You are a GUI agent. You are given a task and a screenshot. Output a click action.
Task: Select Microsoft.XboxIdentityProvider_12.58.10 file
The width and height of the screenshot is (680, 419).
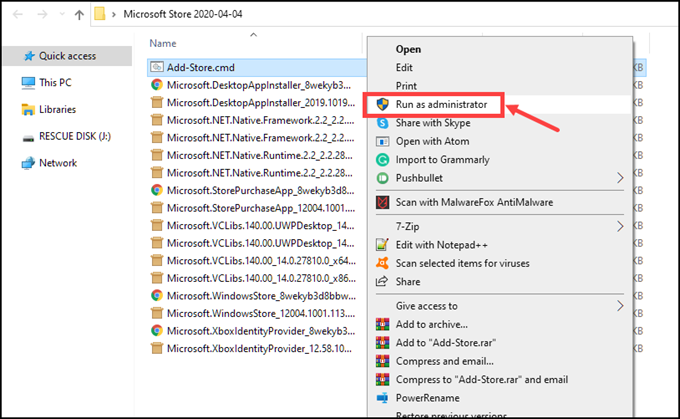[x=259, y=348]
